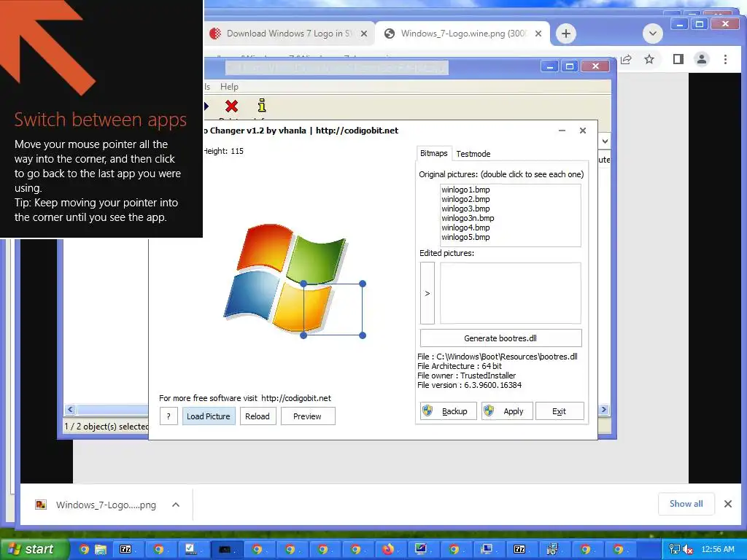Close the Chrome downloads bar
Viewport: 747px width, 560px height.
point(728,504)
